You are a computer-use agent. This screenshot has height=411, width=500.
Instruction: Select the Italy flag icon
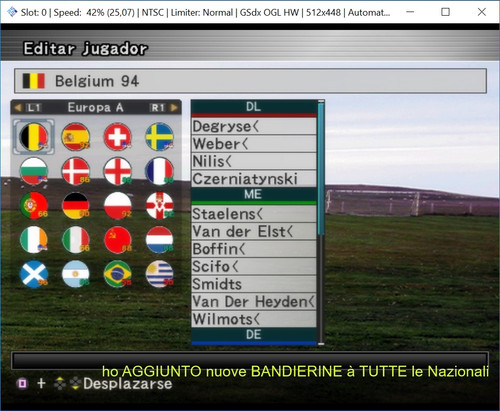[x=76, y=240]
